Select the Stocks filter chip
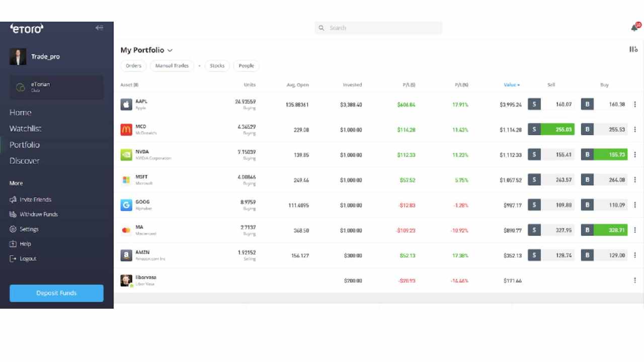 (217, 66)
